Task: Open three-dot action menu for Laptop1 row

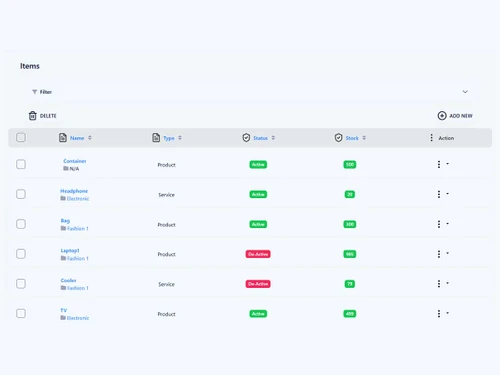Action: point(439,254)
